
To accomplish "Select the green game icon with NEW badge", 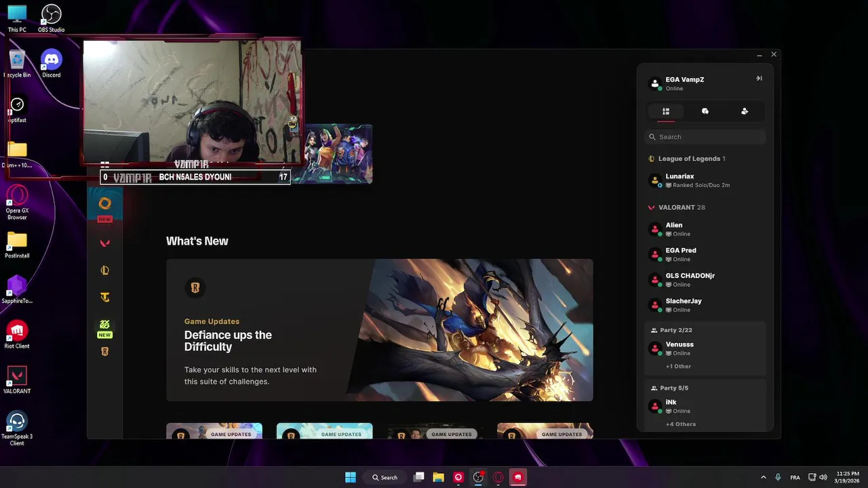I will click(x=104, y=327).
